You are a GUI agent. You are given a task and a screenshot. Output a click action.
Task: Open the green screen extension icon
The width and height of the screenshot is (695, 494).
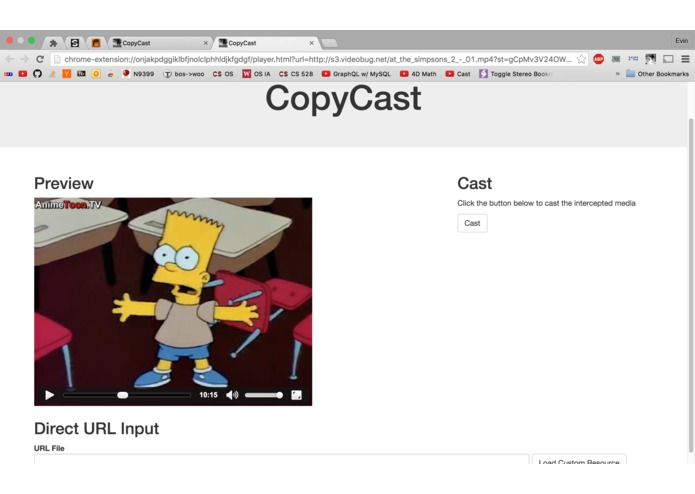616,58
